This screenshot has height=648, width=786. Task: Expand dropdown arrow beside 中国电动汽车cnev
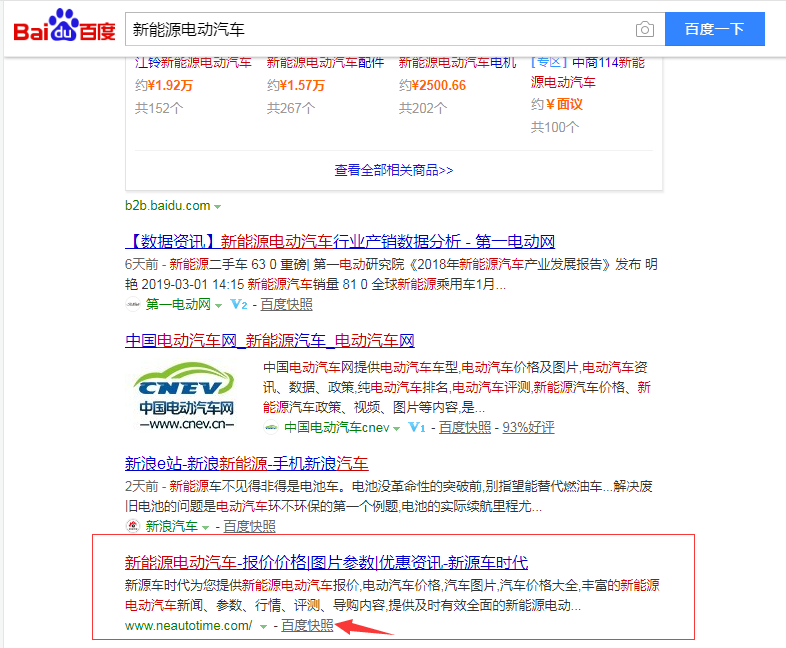click(397, 428)
